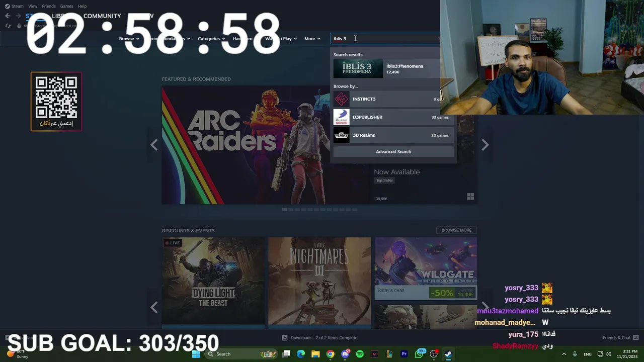Screen dimensions: 644x362
Task: Reload the store page
Action: [x=8, y=26]
